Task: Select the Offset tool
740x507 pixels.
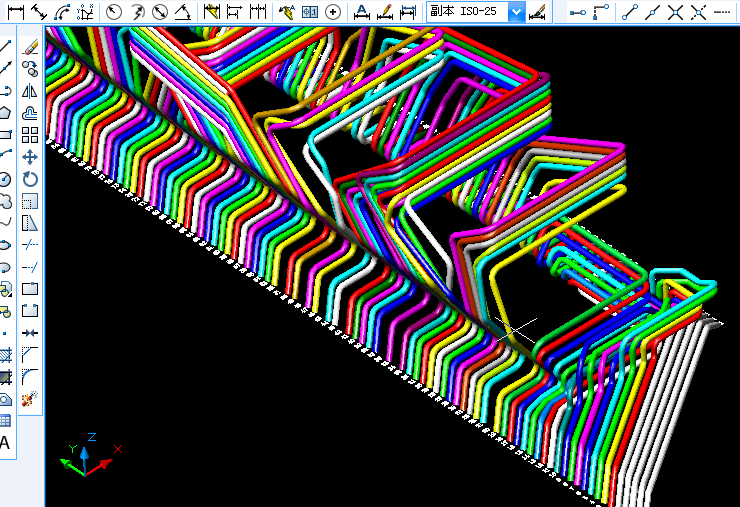Action: pos(30,113)
